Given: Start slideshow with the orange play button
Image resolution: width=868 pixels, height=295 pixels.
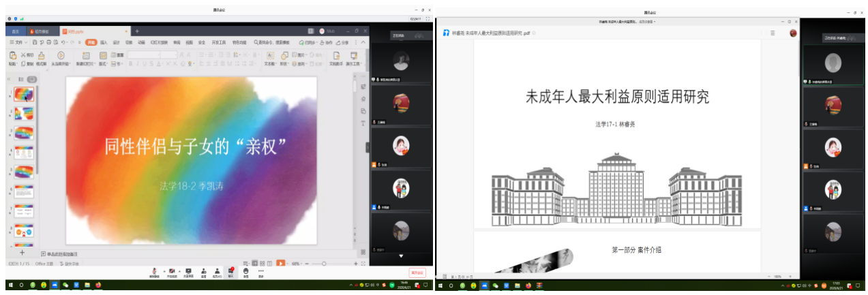Looking at the screenshot, I should 280,263.
